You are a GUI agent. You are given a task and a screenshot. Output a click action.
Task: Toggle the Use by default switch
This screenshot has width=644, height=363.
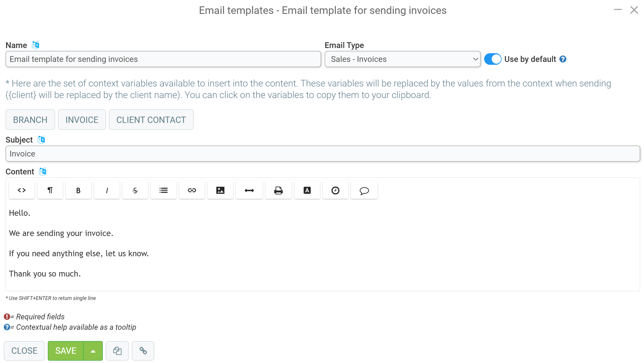(x=493, y=59)
